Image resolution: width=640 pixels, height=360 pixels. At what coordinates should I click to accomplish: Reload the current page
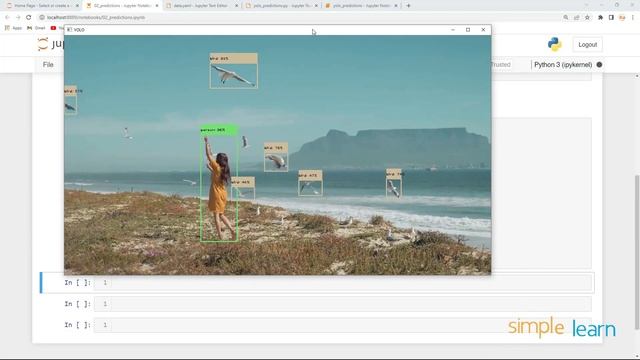tap(29, 18)
